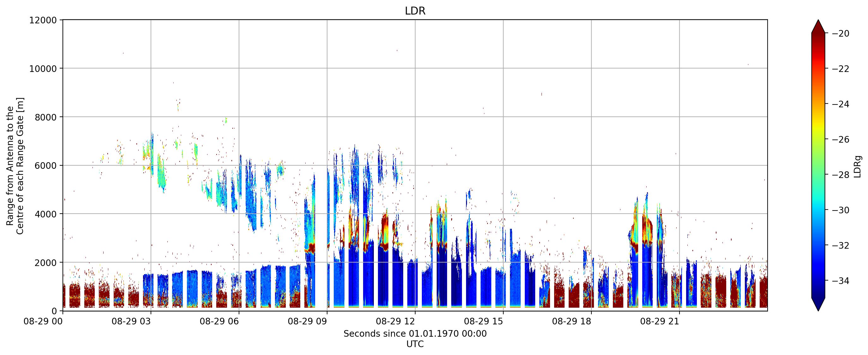Click the plot title "LDR"

[415, 11]
